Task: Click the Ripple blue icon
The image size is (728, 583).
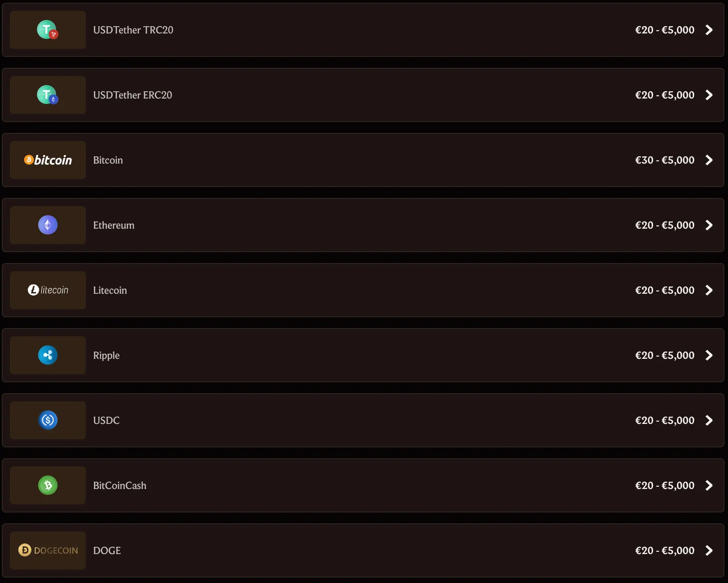Action: (x=48, y=355)
